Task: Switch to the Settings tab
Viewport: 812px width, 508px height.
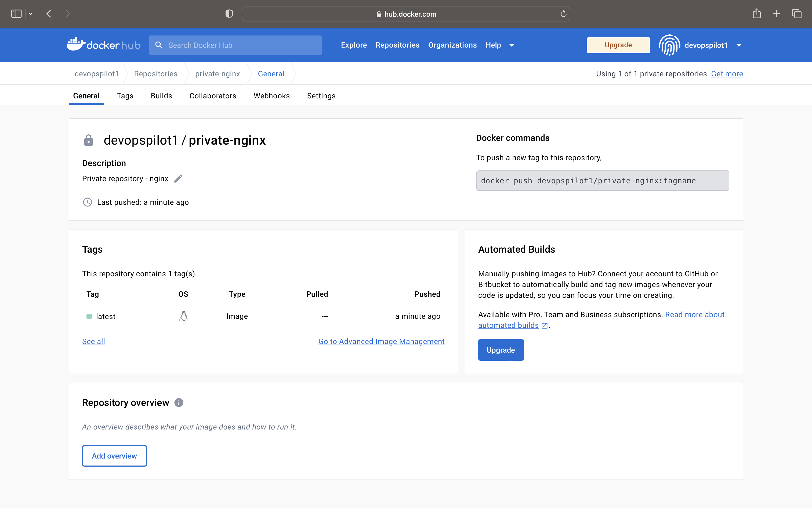Action: tap(321, 96)
